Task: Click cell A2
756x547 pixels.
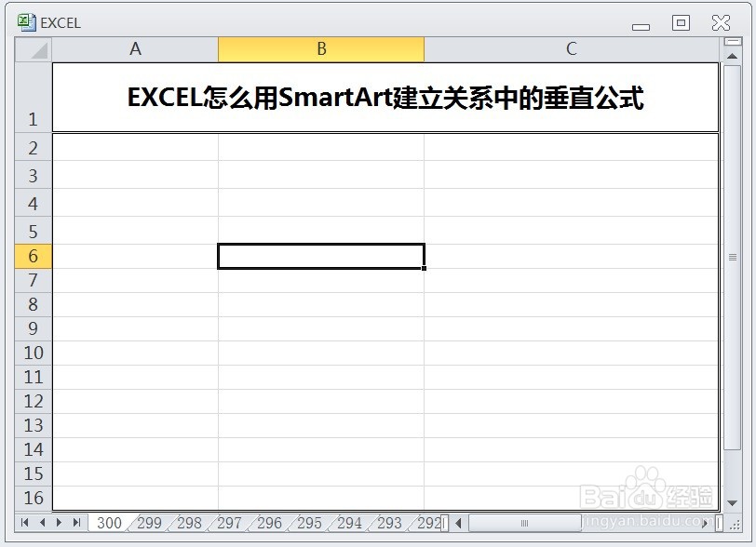Action: (x=135, y=148)
